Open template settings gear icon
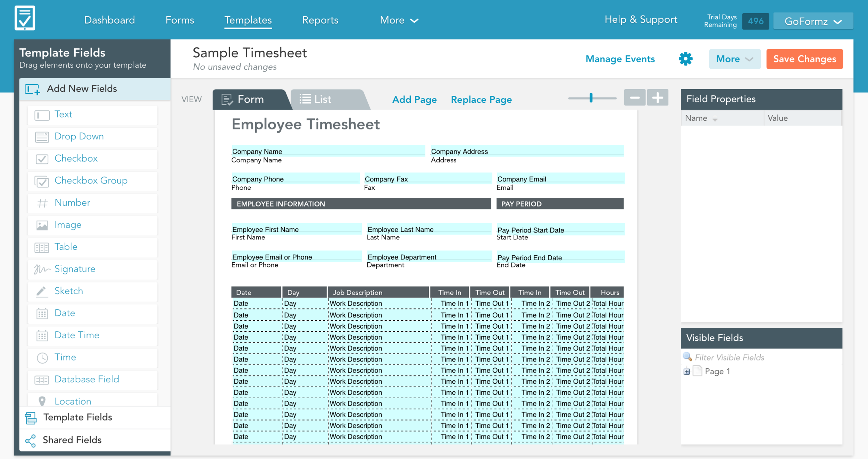The image size is (868, 459). pyautogui.click(x=685, y=59)
